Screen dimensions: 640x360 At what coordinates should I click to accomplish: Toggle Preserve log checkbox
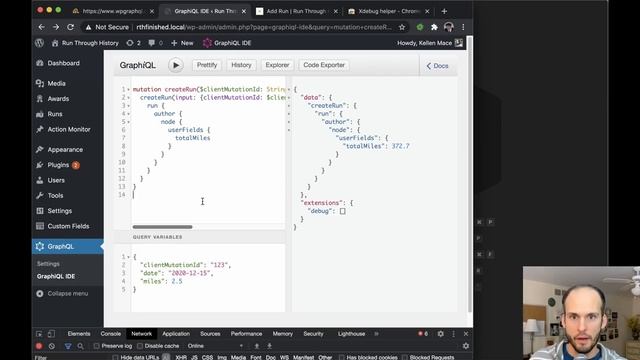click(x=97, y=346)
